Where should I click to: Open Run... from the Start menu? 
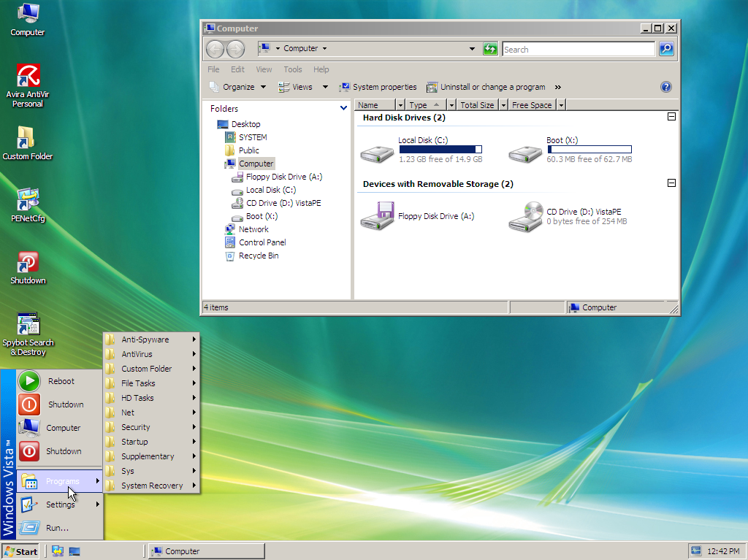[57, 528]
